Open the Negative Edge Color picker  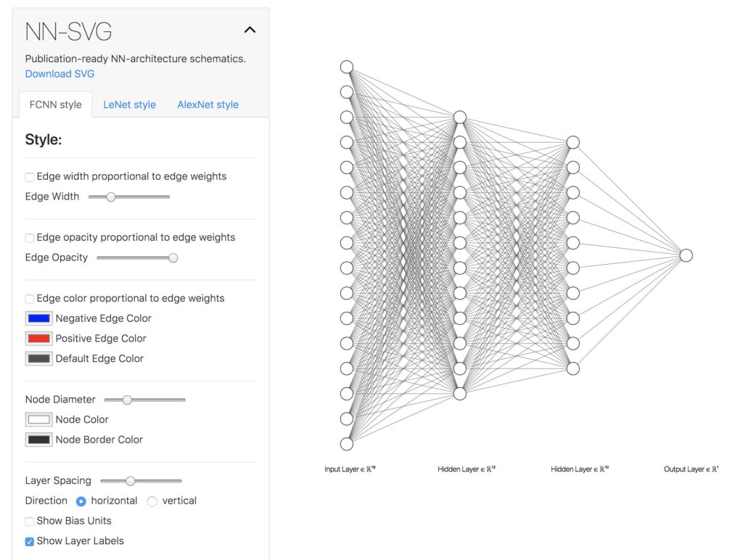[x=38, y=318]
